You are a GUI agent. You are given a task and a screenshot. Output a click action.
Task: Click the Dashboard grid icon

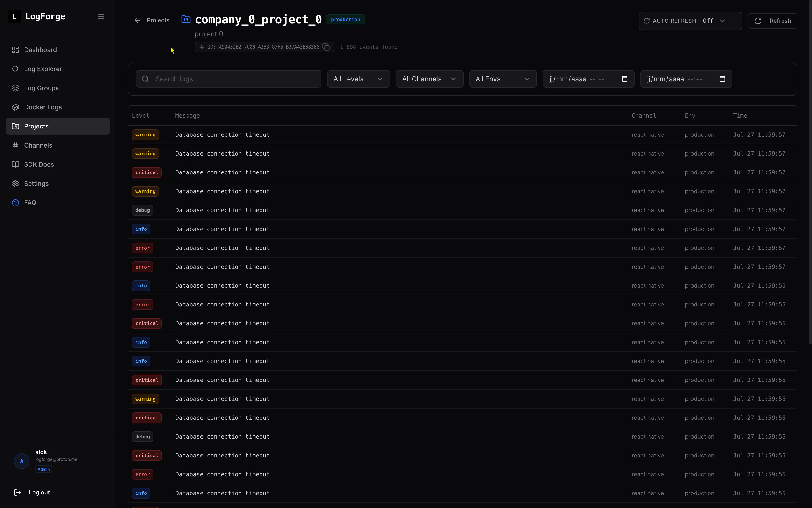click(15, 50)
